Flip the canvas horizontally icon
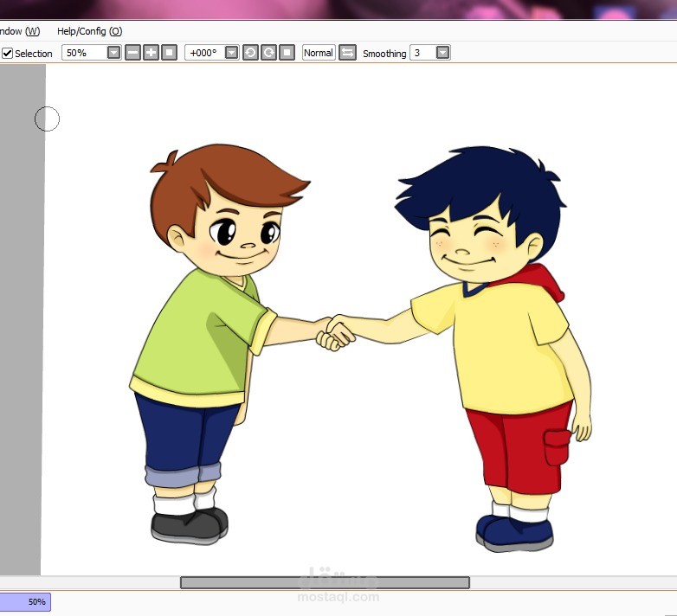This screenshot has height=616, width=677. [x=347, y=53]
